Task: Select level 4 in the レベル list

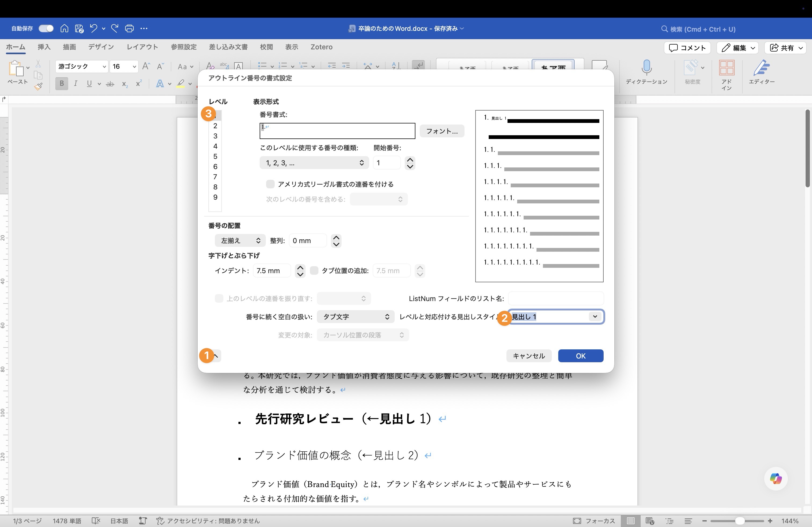Action: [x=215, y=146]
